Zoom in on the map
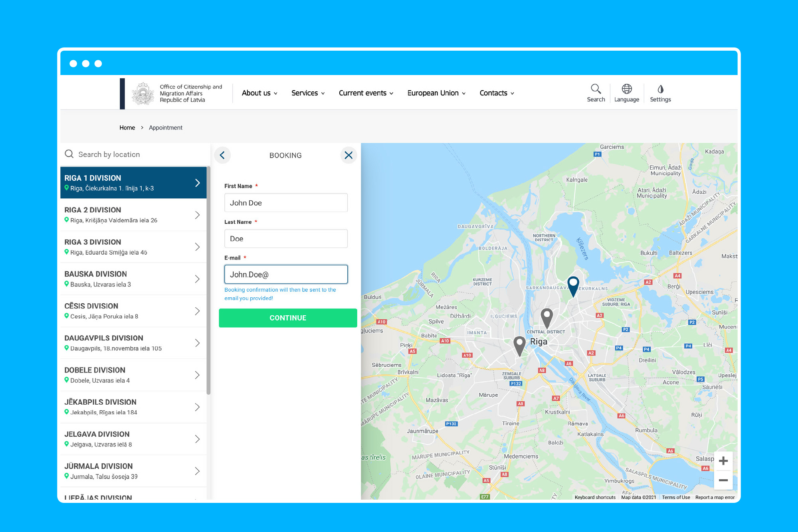 tap(723, 461)
